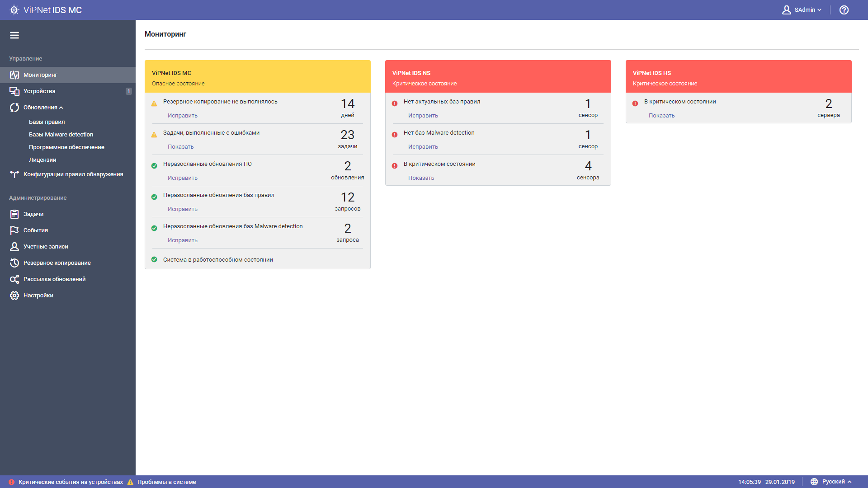The image size is (868, 488).
Task: Open Monitoring via its sidebar icon
Action: 14,75
